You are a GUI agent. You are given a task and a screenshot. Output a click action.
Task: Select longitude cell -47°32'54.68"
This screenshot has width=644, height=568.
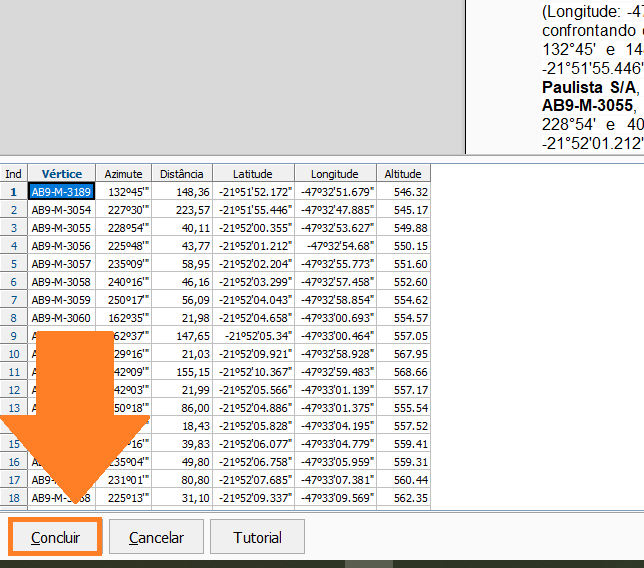335,246
